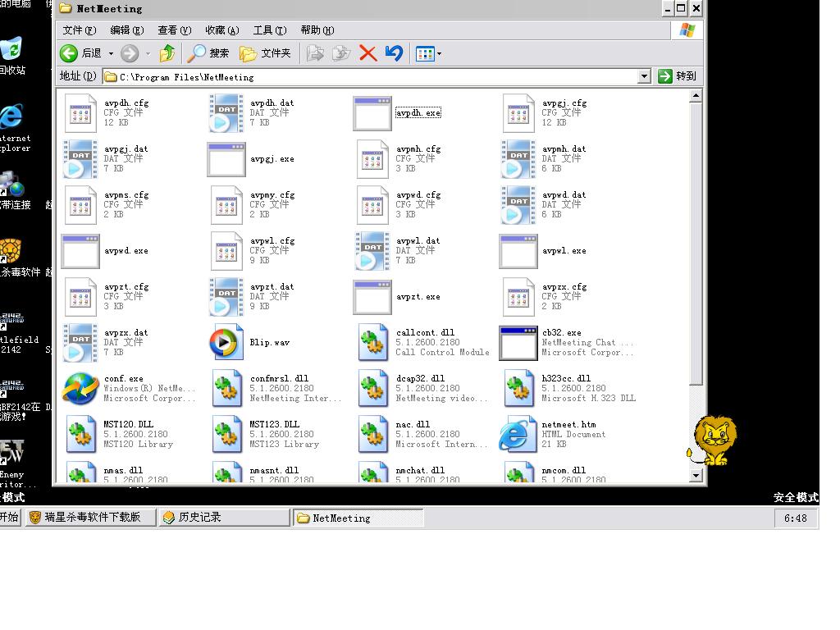Click the blue Undo toolbar icon
The image size is (840, 630).
click(x=394, y=53)
